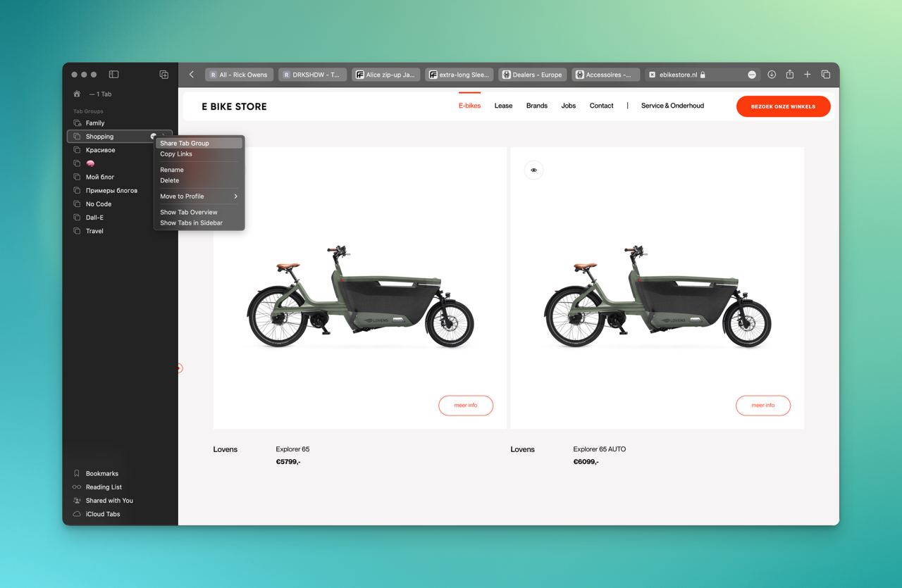
Task: Click the Explorer 65 AUTO product name
Action: [599, 449]
